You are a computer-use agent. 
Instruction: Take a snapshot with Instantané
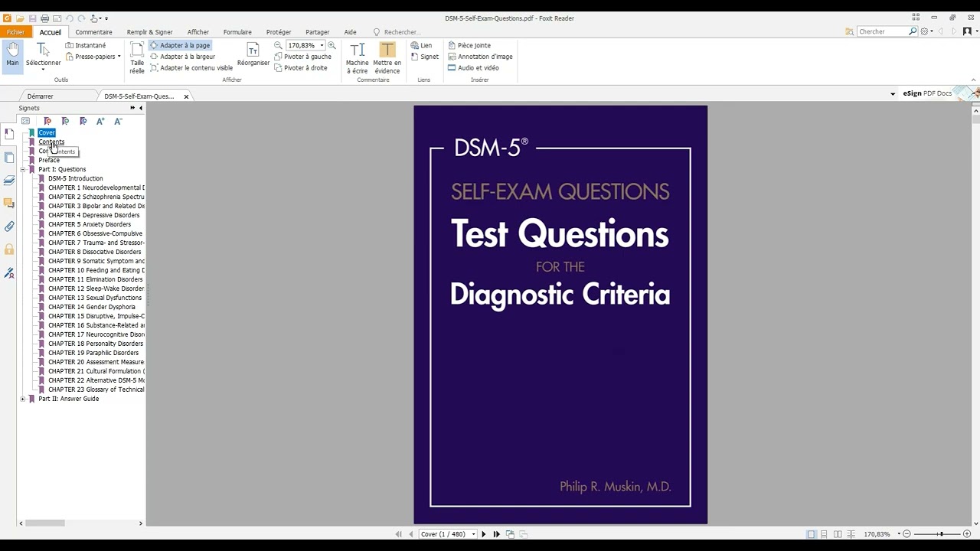coord(86,45)
